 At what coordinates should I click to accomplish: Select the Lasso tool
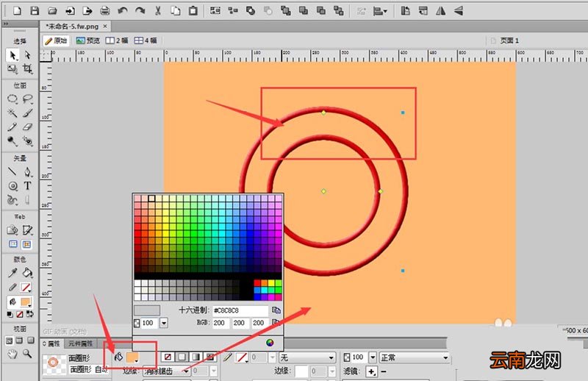point(27,99)
